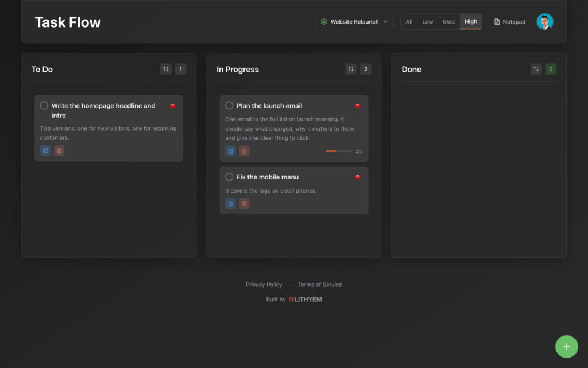Mark homepage headline task complete
Screen dimensions: 588x368
pos(44,106)
